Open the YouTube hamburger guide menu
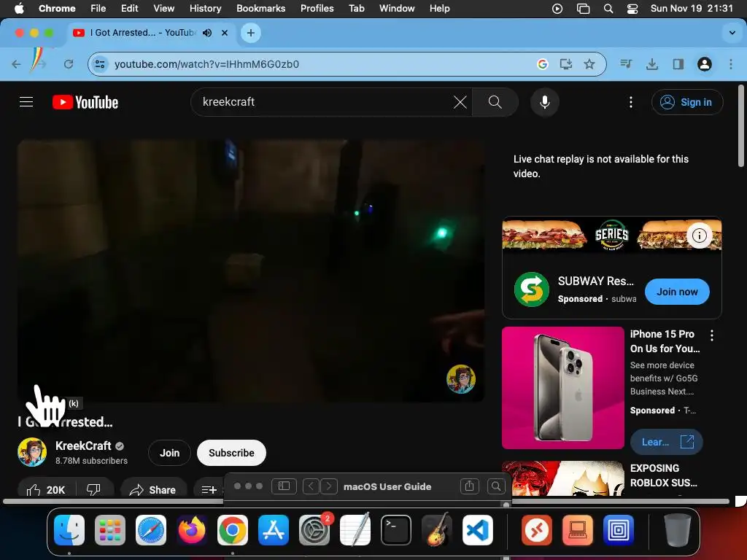 coord(26,102)
